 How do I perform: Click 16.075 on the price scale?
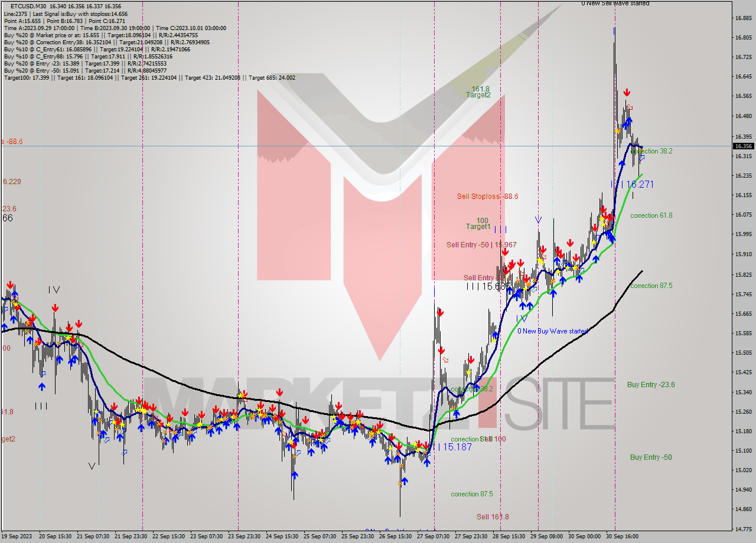point(743,215)
